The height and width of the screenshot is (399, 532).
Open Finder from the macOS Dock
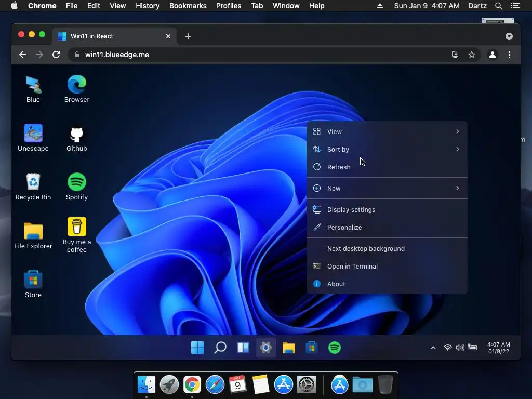click(x=146, y=385)
